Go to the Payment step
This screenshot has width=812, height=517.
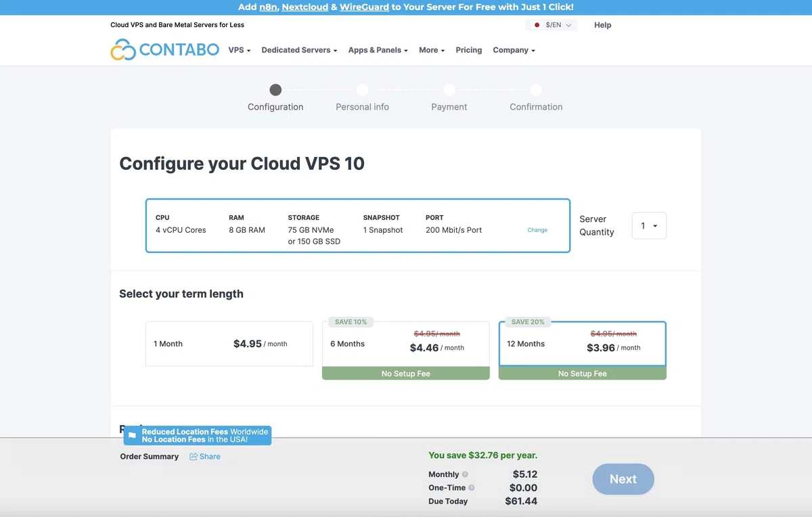(449, 98)
